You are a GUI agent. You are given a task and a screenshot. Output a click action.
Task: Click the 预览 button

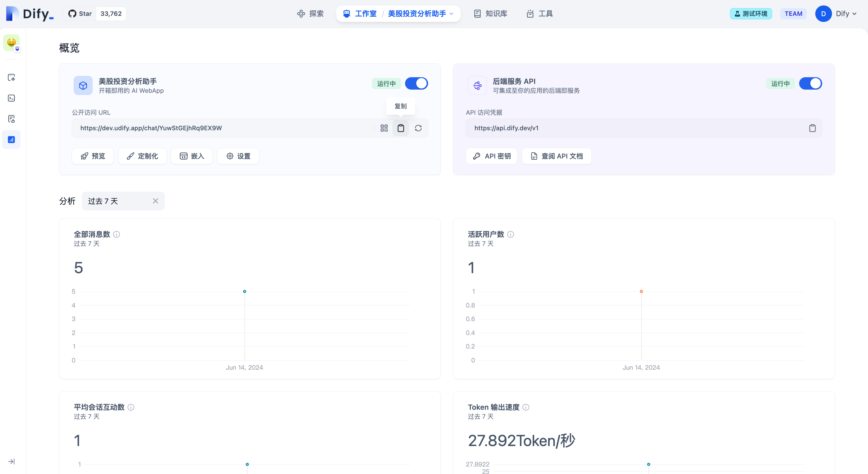93,156
